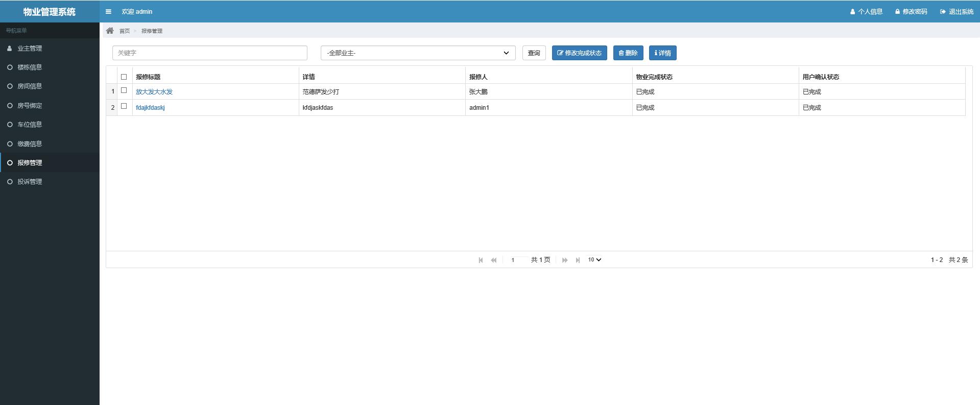
Task: Open the page size dropdown showing 10
Action: click(594, 260)
